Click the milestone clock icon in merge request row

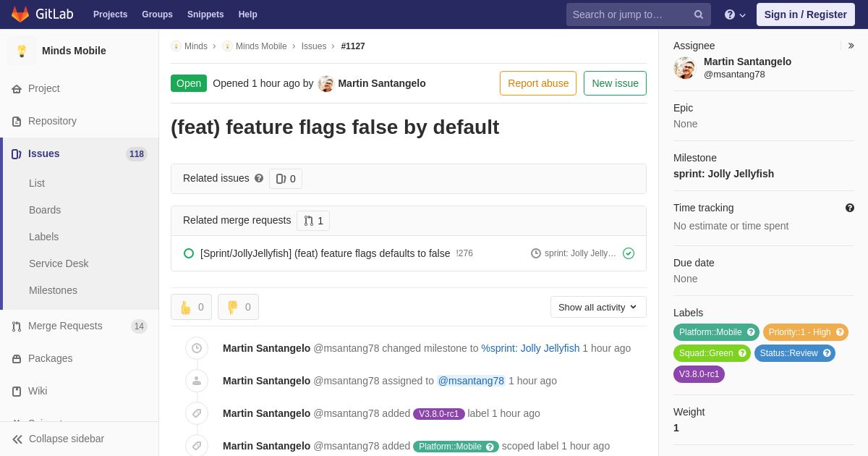(536, 253)
